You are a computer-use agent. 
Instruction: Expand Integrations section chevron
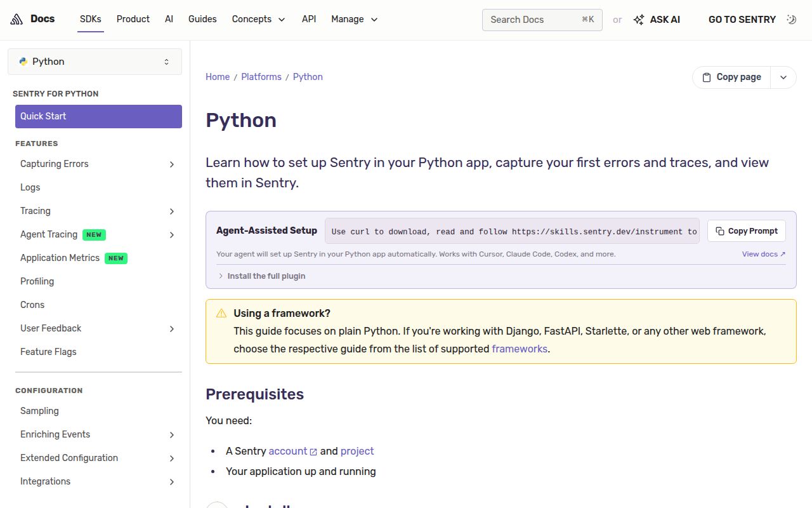(x=172, y=482)
